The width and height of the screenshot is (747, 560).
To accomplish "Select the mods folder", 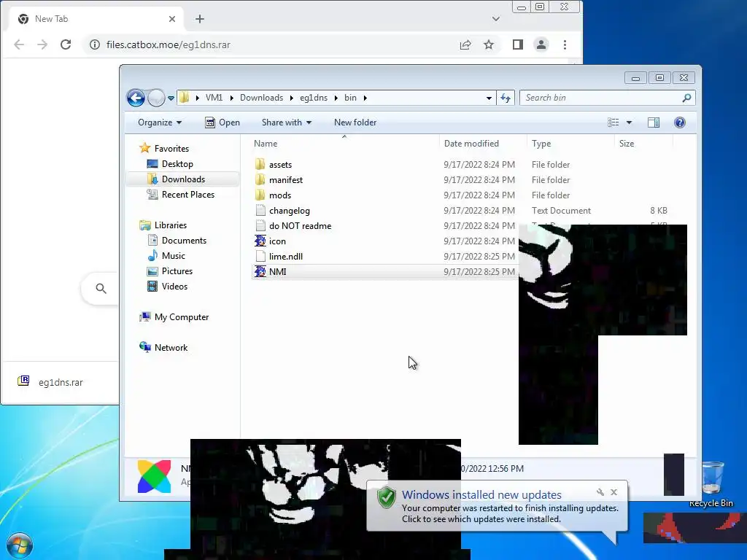I will pyautogui.click(x=273, y=195).
